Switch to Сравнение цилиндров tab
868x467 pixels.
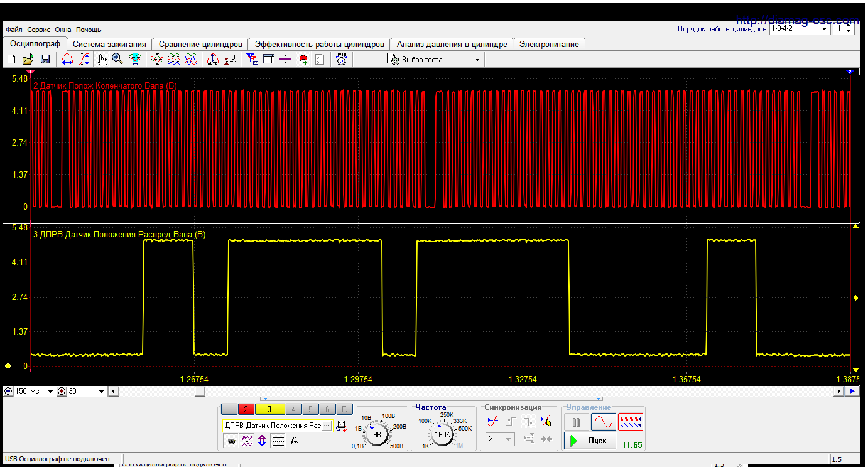click(200, 45)
